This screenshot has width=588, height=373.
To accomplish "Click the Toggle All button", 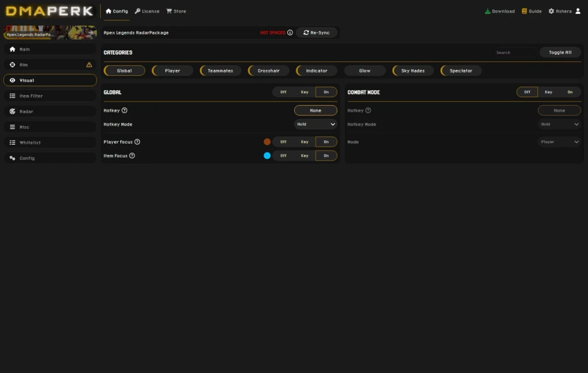I will [x=560, y=52].
